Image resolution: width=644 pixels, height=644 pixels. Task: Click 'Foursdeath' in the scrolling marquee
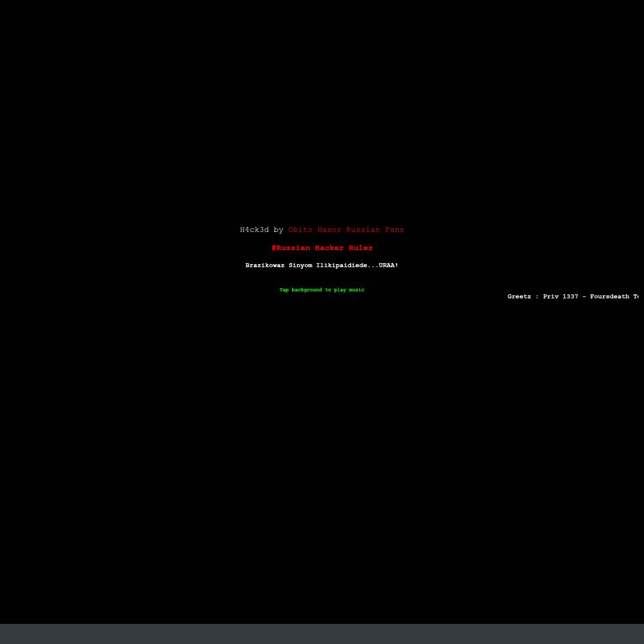tap(610, 296)
